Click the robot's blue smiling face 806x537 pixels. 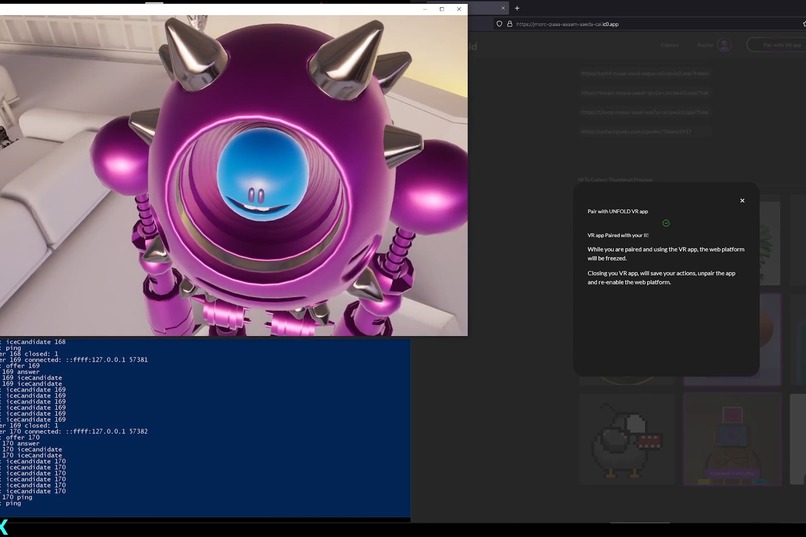pyautogui.click(x=263, y=174)
